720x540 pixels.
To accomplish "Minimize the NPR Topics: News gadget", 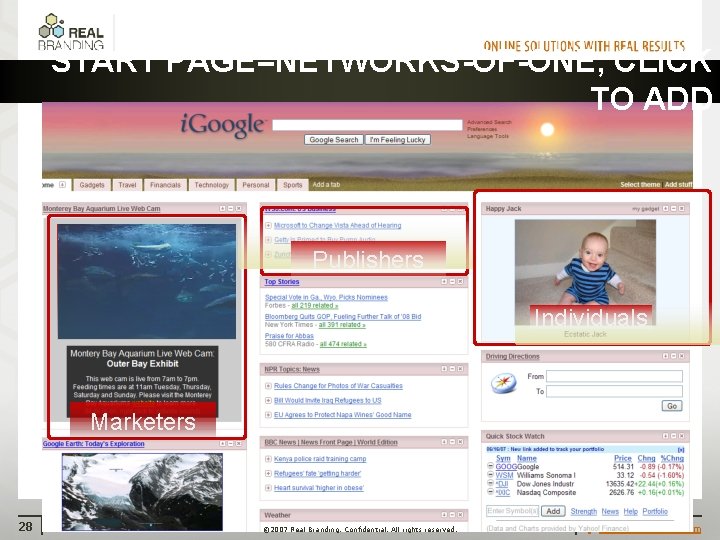I will coord(452,369).
